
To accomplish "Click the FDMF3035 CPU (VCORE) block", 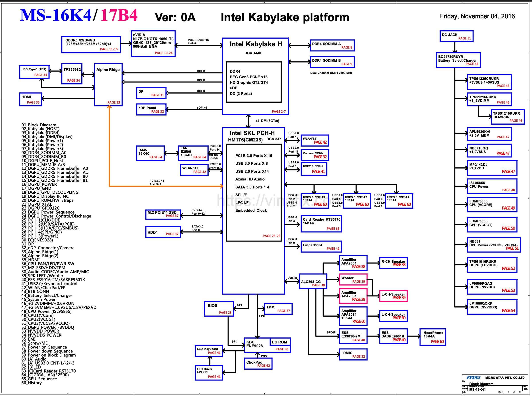I will pos(492,204).
